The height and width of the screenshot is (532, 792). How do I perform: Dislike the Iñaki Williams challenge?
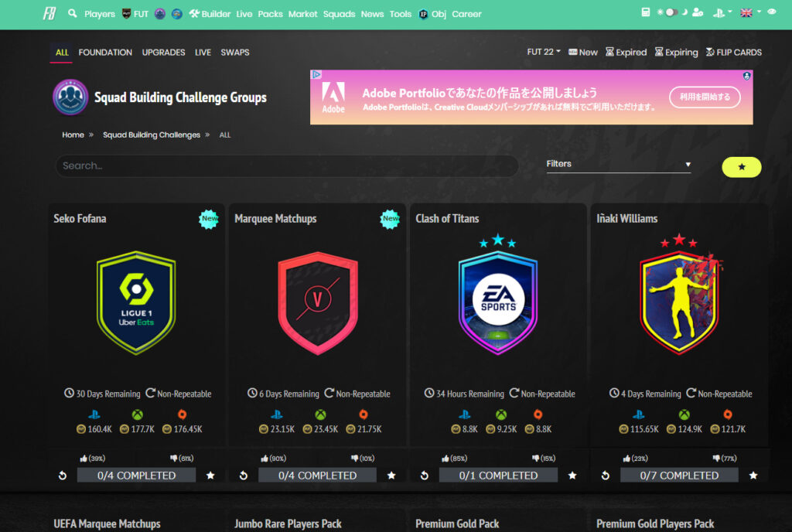coord(724,459)
